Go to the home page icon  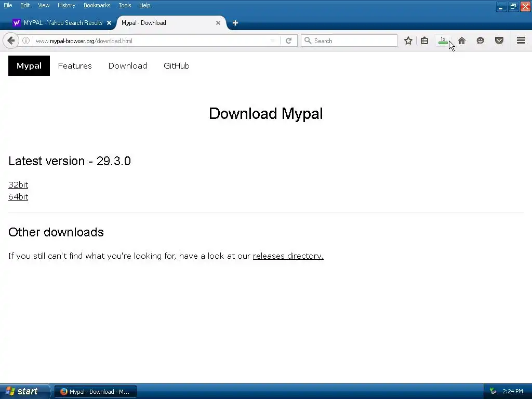pyautogui.click(x=462, y=41)
